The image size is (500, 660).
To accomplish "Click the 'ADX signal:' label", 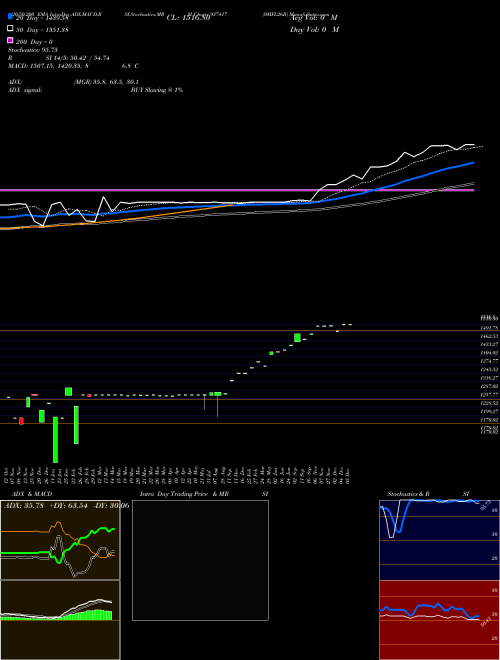I will (25, 90).
